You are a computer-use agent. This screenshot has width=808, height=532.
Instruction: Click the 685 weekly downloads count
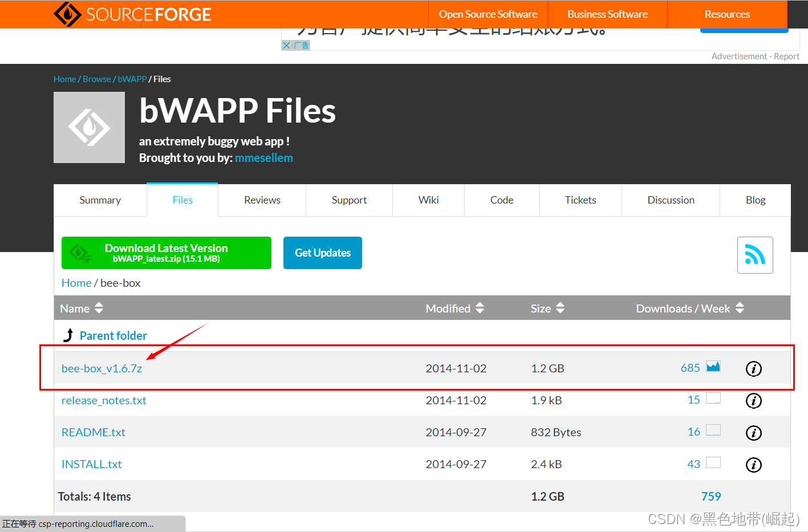pyautogui.click(x=690, y=368)
